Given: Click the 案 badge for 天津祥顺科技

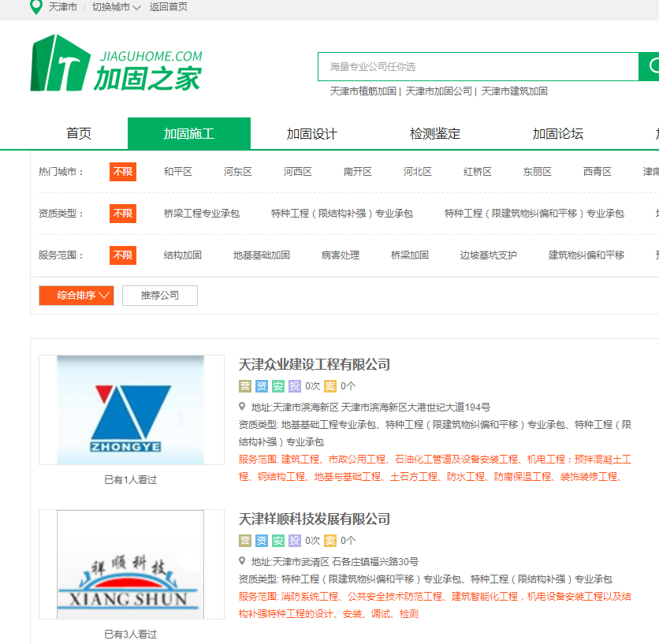Looking at the screenshot, I should [x=330, y=541].
